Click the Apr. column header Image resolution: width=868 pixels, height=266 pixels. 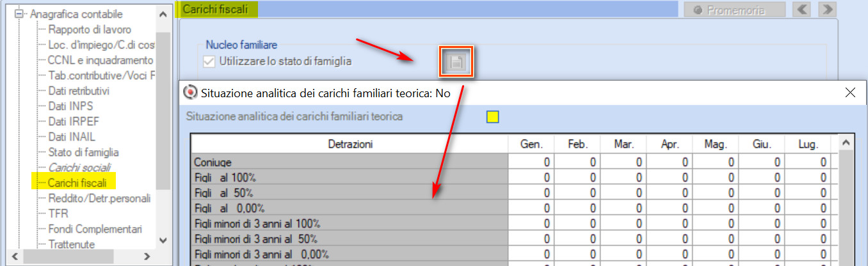[670, 145]
